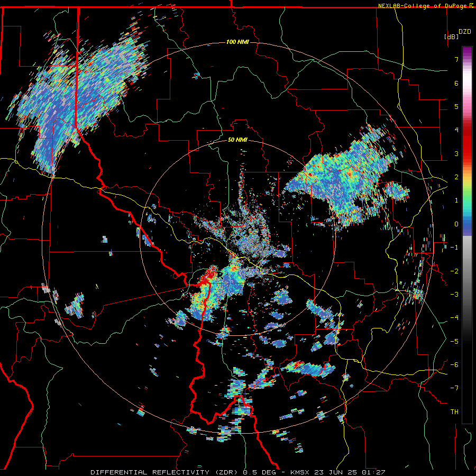Click the "0" value on the scale
This screenshot has height=476, width=476.
tap(456, 224)
